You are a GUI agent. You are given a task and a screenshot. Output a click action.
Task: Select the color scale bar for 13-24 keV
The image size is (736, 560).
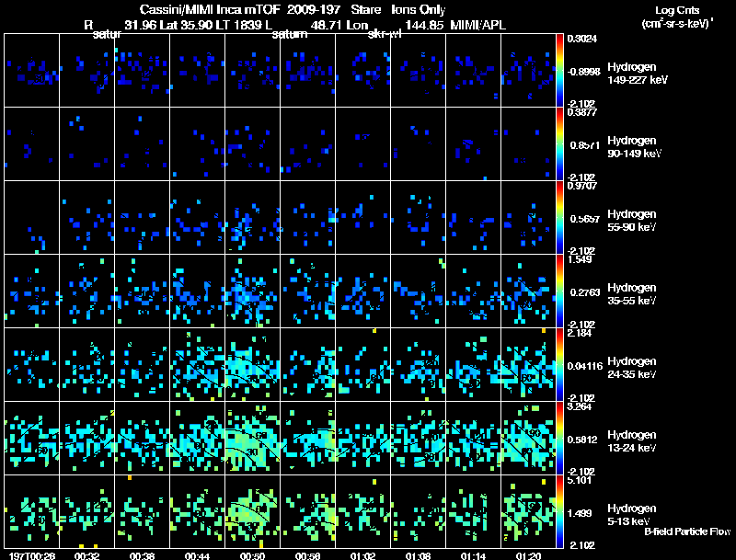[x=559, y=438]
